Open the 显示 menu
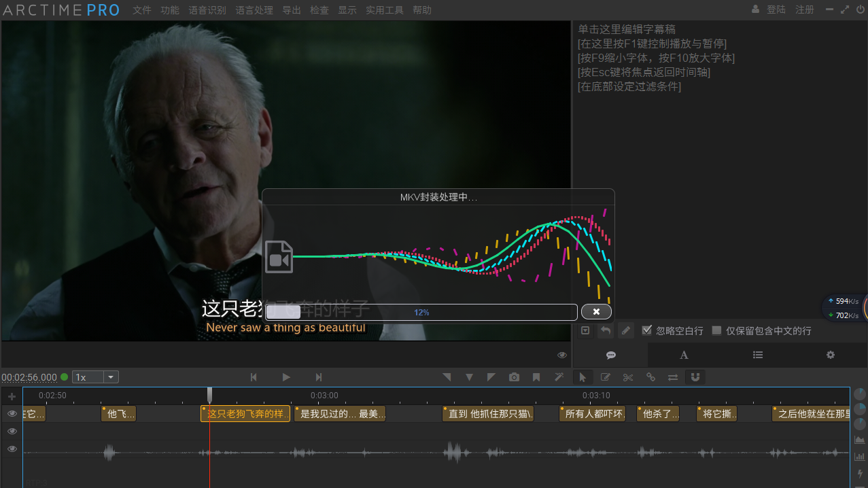Viewport: 868px width, 488px height. coord(347,10)
